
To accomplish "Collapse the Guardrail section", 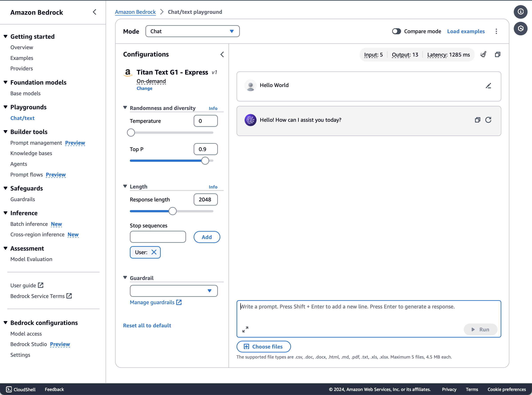I will 125,278.
